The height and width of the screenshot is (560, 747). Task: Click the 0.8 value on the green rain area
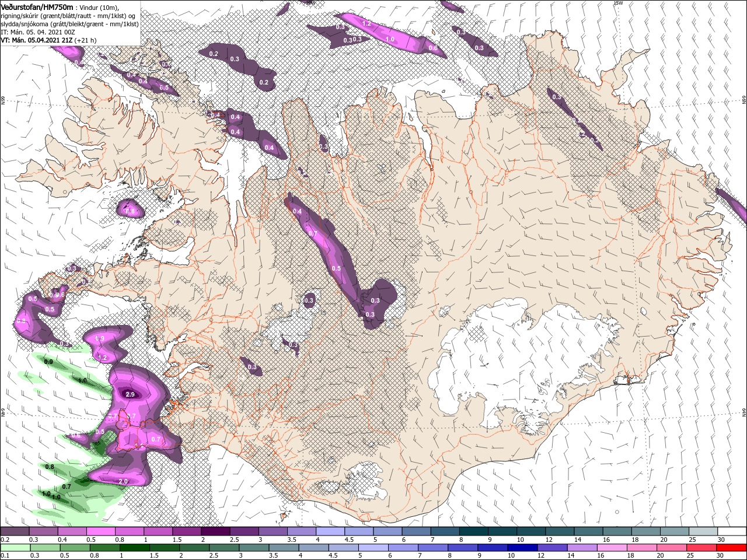coord(50,467)
